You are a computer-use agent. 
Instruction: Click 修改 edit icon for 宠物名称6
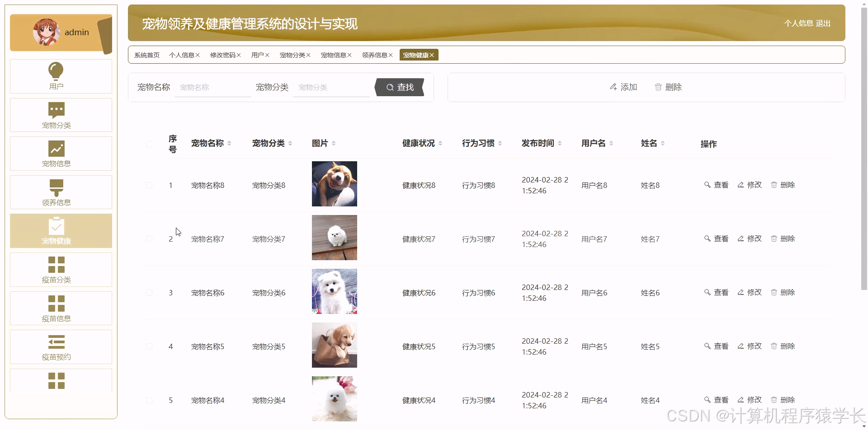(741, 292)
